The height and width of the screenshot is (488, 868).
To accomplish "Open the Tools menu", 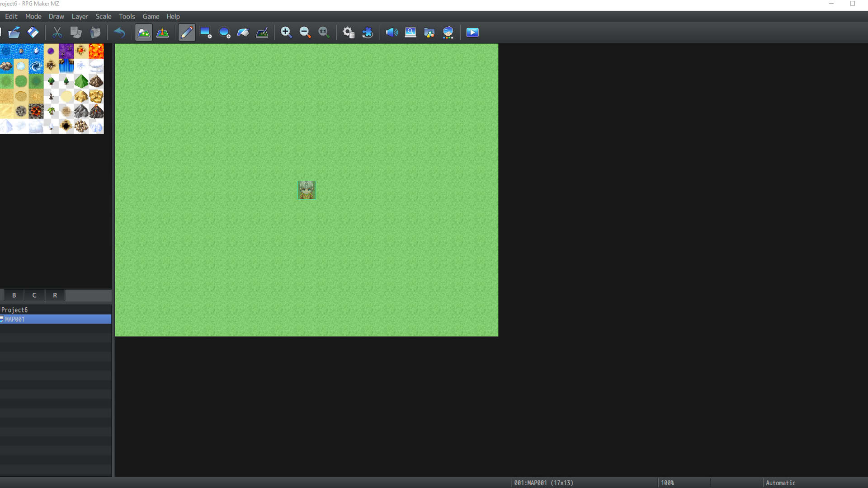I will (x=127, y=16).
